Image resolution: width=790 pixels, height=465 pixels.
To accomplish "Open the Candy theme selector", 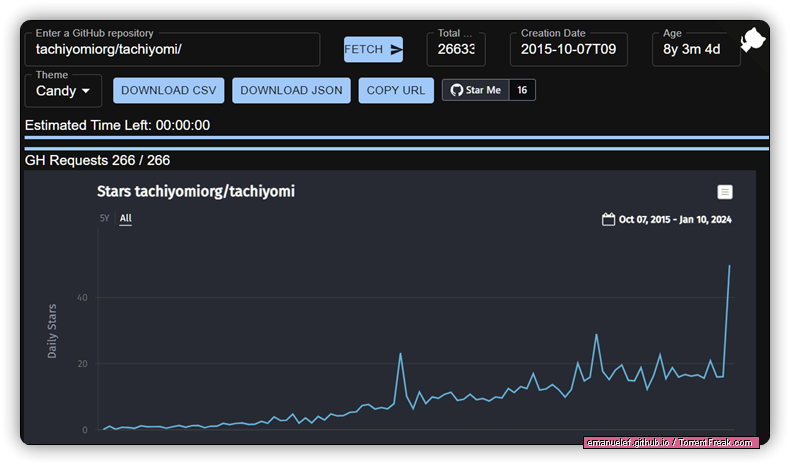I will (63, 91).
